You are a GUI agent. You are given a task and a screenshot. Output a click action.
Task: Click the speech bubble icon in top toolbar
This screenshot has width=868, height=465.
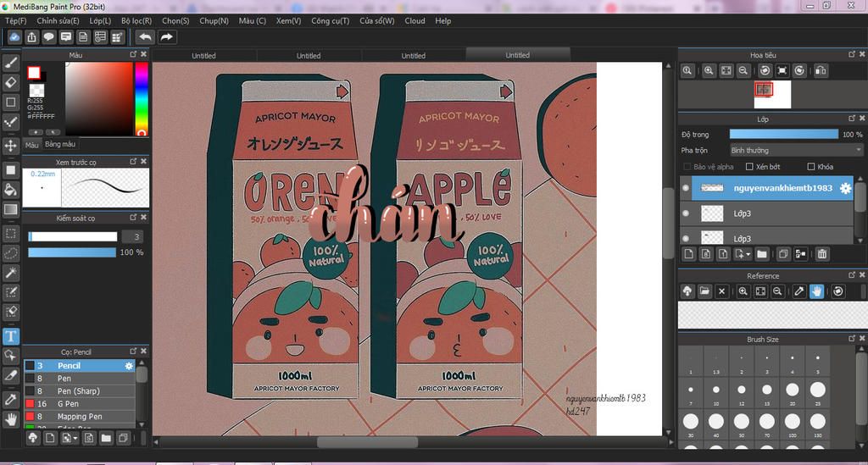[48, 37]
